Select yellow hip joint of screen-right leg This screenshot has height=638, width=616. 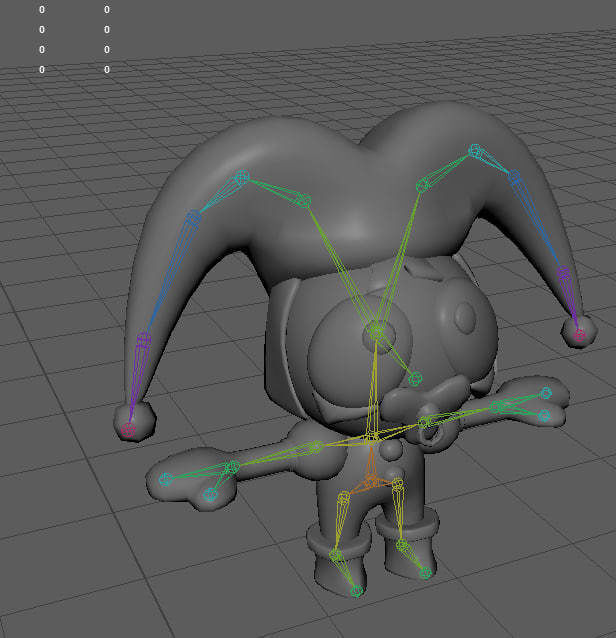pos(398,484)
